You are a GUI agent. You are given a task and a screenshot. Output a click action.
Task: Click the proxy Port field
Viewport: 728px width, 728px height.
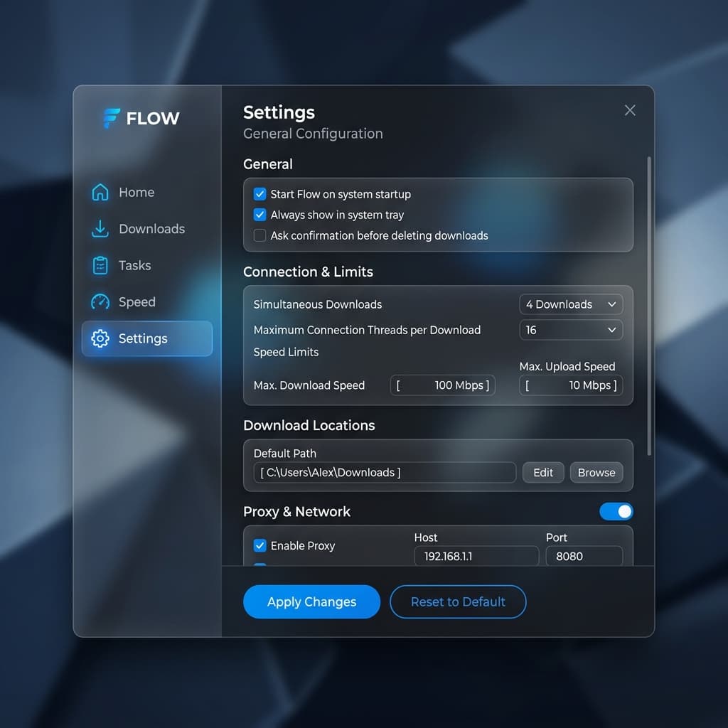point(584,556)
